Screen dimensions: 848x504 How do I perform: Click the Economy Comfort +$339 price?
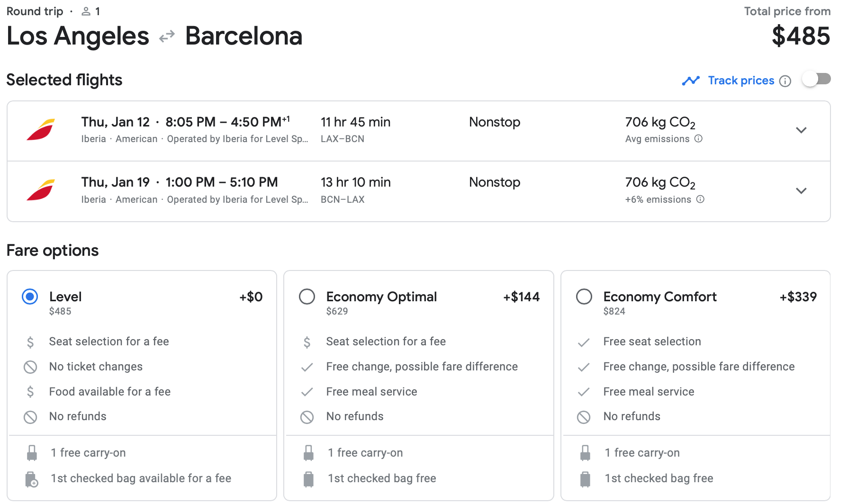pyautogui.click(x=798, y=297)
